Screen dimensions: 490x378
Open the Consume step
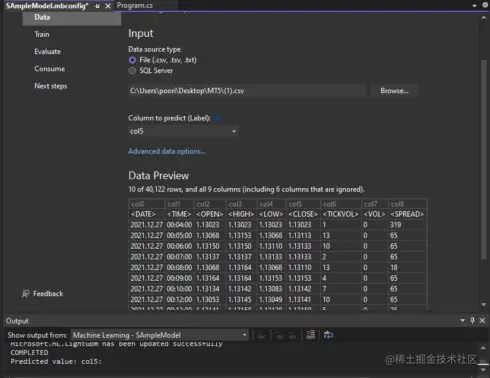[x=50, y=69]
